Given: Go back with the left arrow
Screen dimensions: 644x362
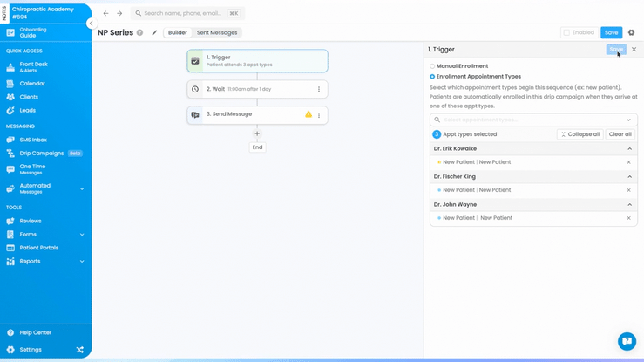Looking at the screenshot, I should pos(106,13).
